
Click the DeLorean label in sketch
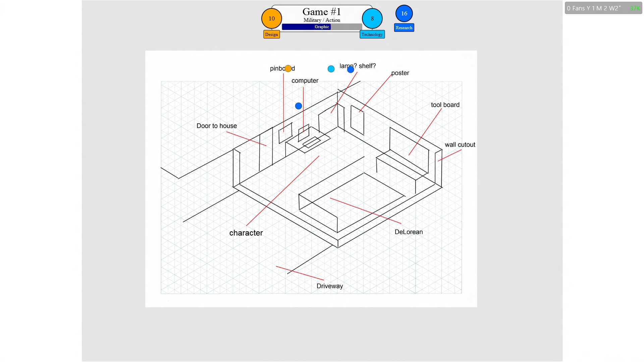pos(409,232)
